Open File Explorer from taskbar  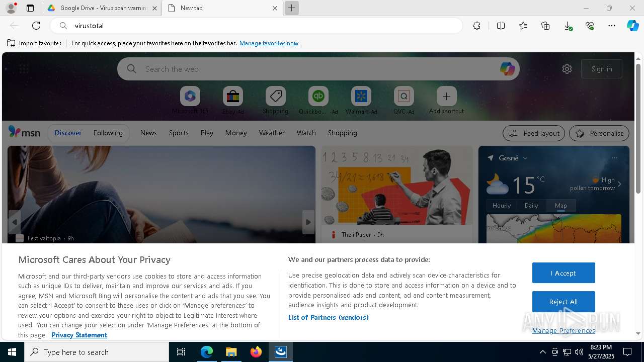231,352
